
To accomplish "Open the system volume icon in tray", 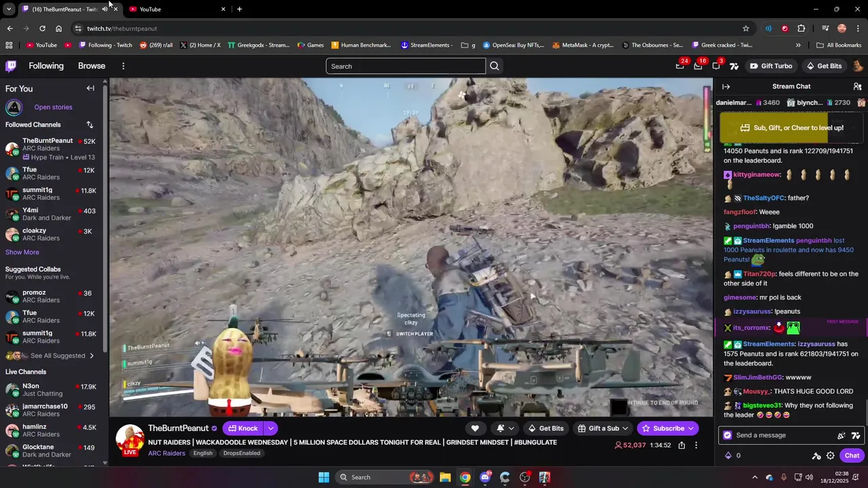I will click(809, 477).
